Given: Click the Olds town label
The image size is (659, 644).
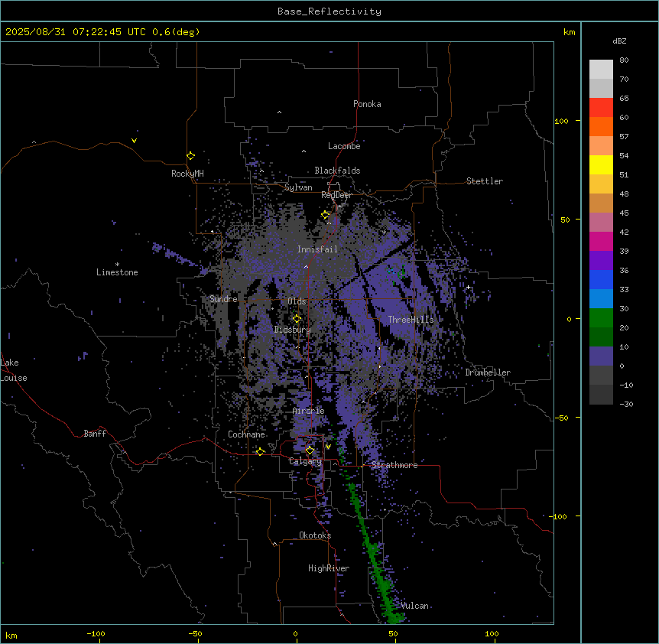Looking at the screenshot, I should (x=297, y=301).
